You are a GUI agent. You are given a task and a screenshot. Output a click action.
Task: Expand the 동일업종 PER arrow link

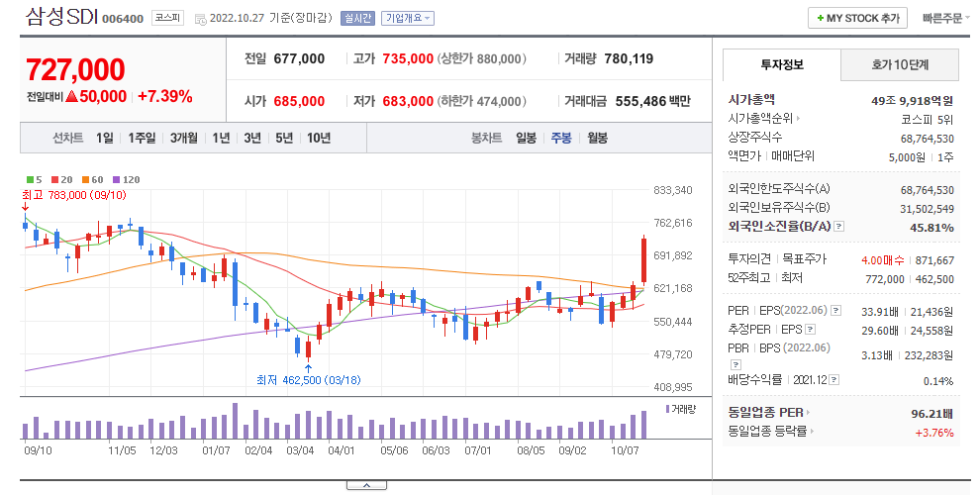[x=808, y=413]
